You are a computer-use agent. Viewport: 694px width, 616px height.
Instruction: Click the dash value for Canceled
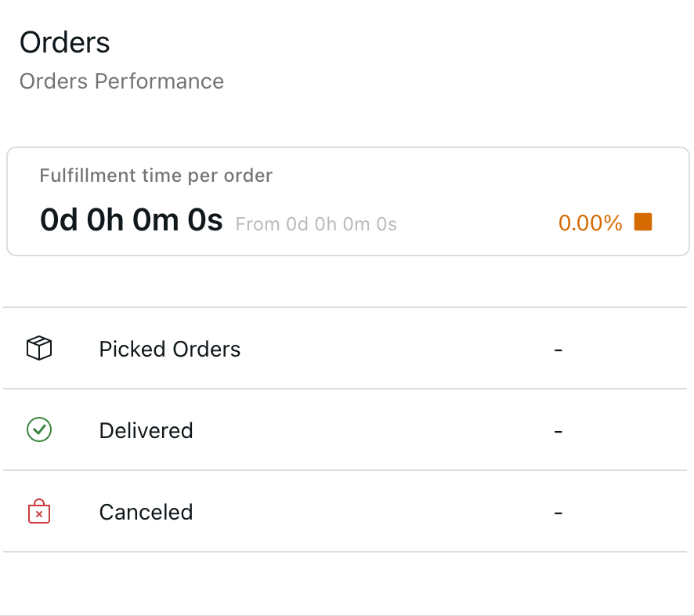point(558,512)
